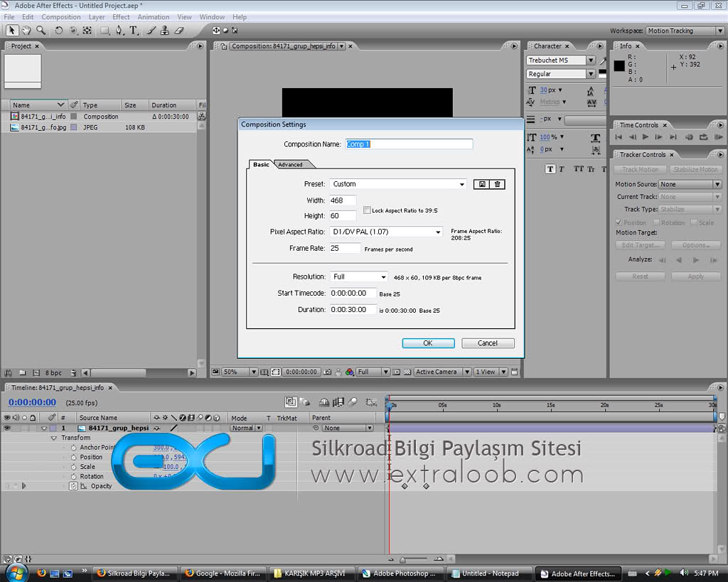The width and height of the screenshot is (728, 582).
Task: Click the first frame button in Time Controls
Action: click(619, 137)
